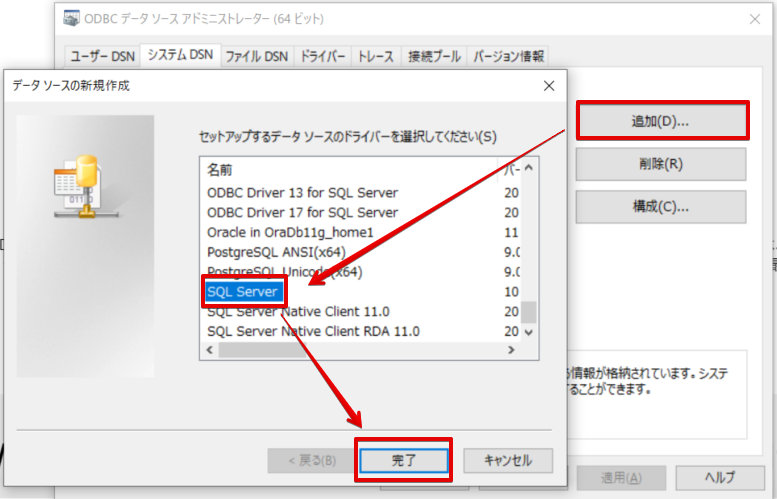Click the horizontal scroll left arrow
Image resolution: width=777 pixels, height=499 pixels.
(x=210, y=350)
